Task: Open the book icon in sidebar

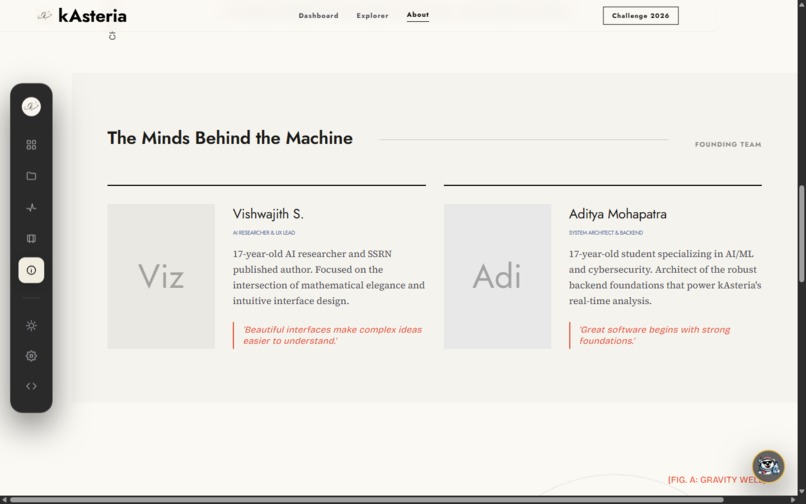Action: point(31,239)
